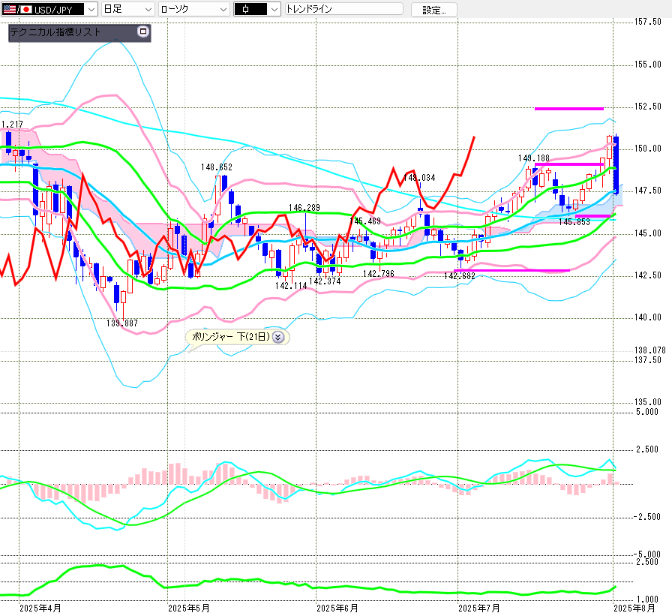Click the 2025年4月 date label
The height and width of the screenshot is (616, 672).
(40, 608)
